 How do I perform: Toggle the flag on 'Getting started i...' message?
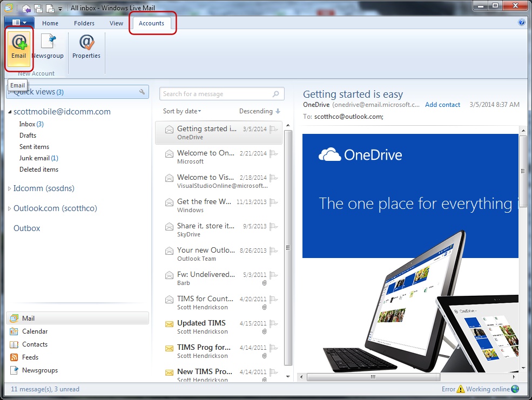(273, 129)
